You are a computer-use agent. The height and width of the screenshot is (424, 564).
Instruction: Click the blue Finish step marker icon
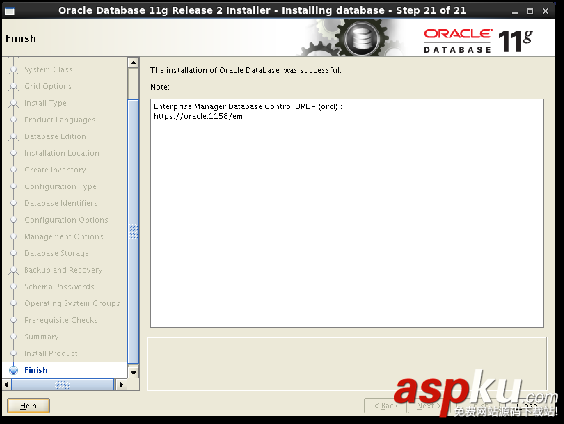(14, 370)
